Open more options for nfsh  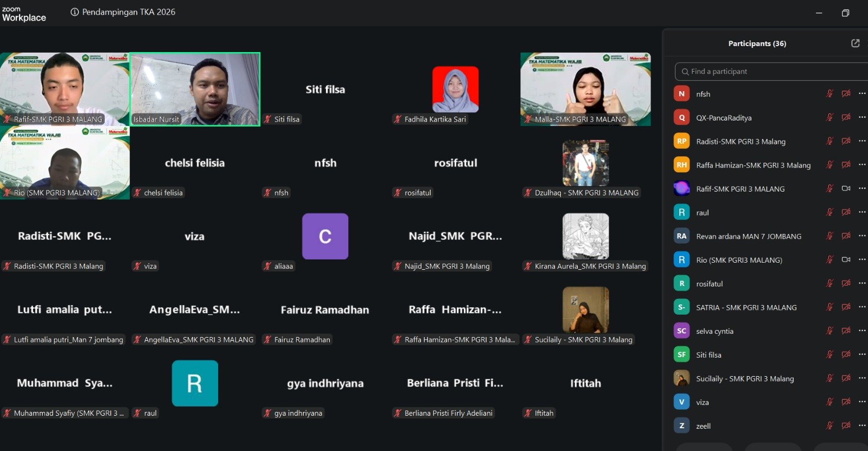tap(862, 93)
